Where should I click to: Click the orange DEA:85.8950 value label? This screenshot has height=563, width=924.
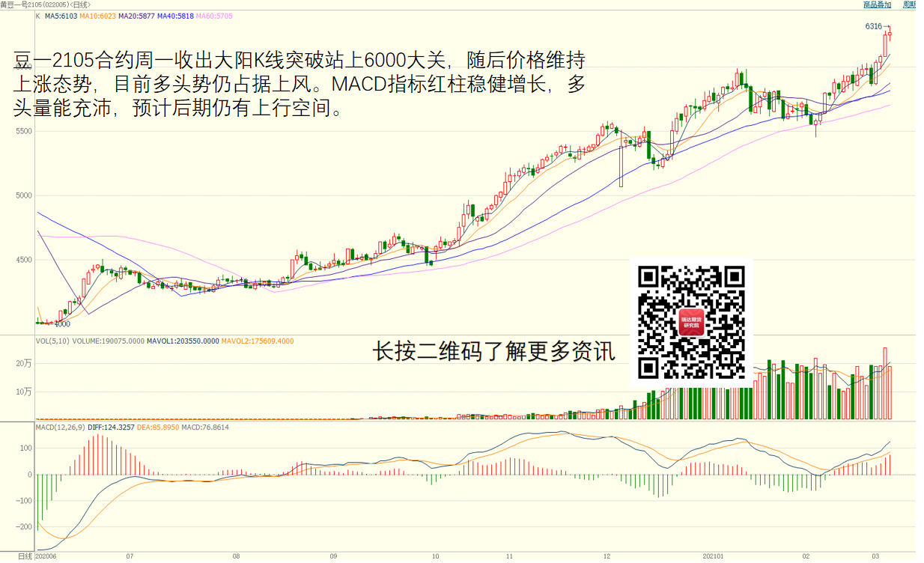(158, 427)
